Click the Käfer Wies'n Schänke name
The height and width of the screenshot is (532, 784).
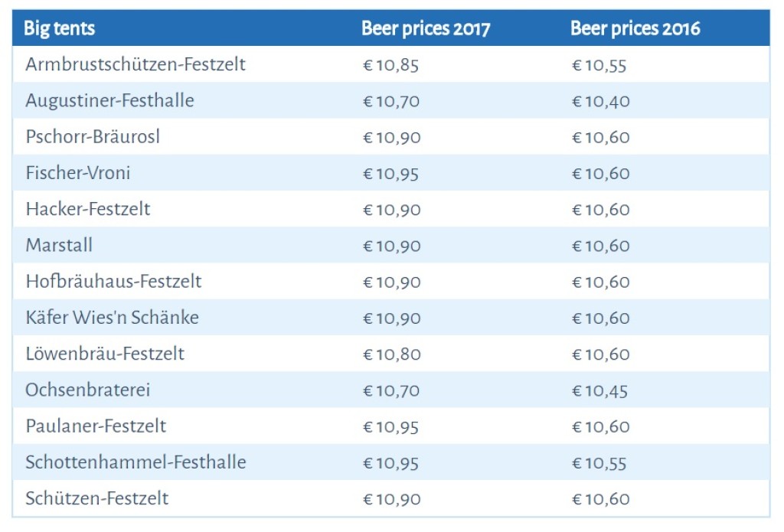[x=112, y=317]
